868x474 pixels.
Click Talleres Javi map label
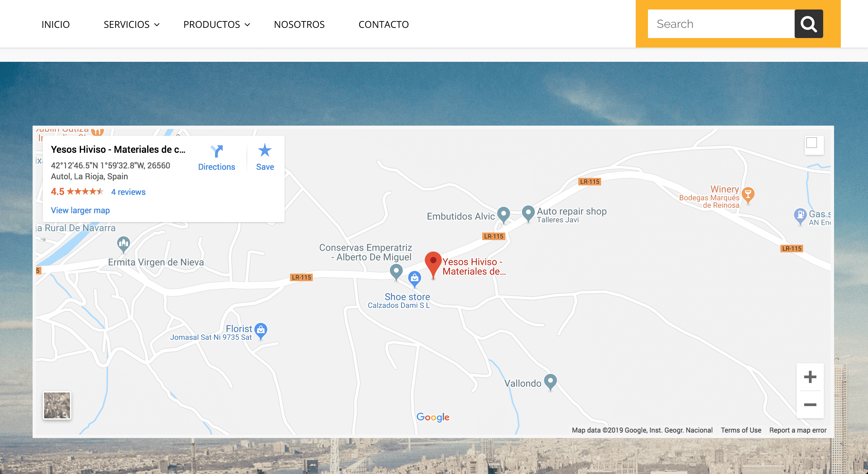coord(558,220)
